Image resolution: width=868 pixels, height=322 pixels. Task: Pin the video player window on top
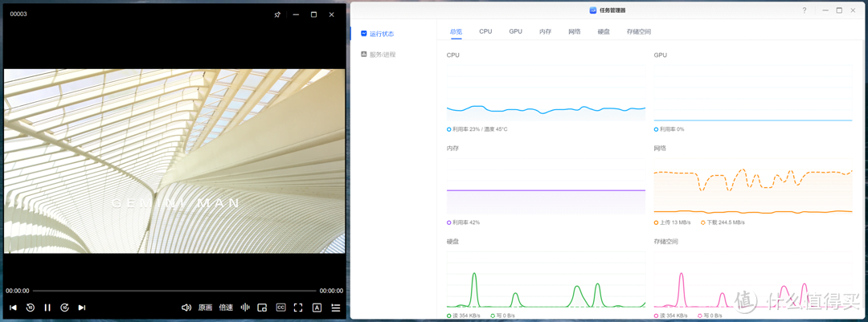[x=277, y=14]
